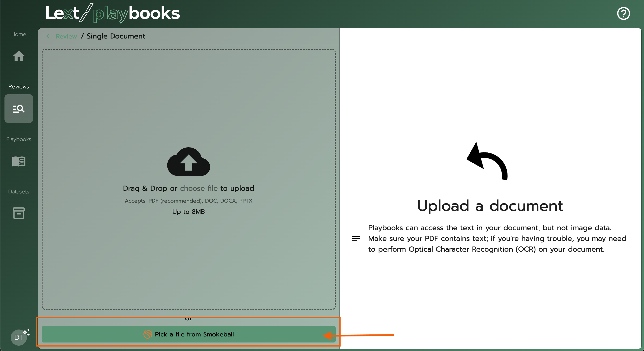This screenshot has width=644, height=351.
Task: Go to Home via house icon
Action: (19, 56)
